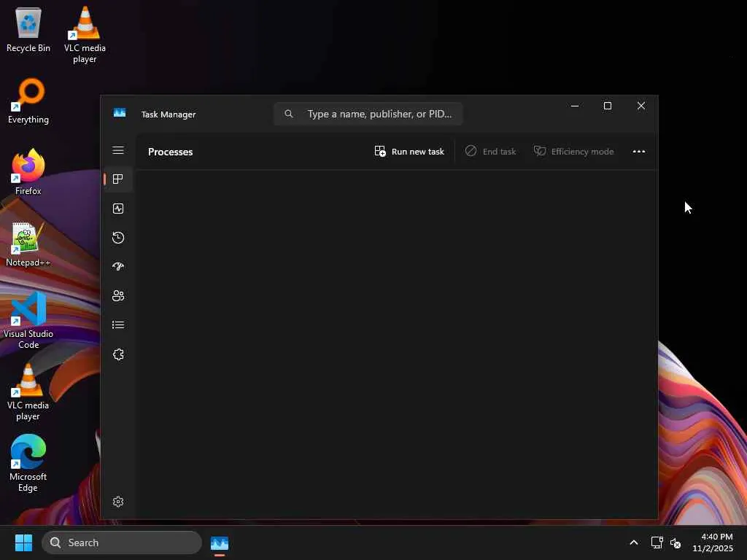
Task: Open the Services page puzzle icon
Action: point(118,354)
